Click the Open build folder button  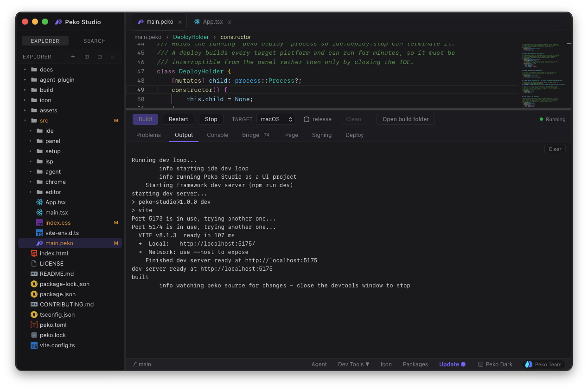tap(406, 119)
